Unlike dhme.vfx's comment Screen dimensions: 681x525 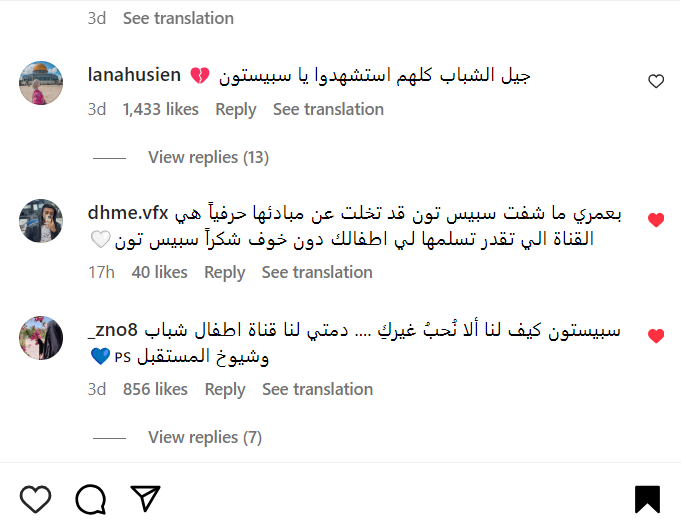[x=656, y=220]
